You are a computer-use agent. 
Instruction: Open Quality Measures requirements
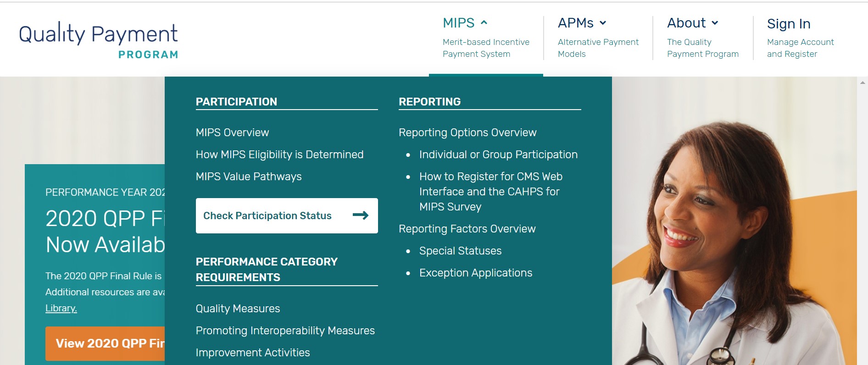point(238,309)
